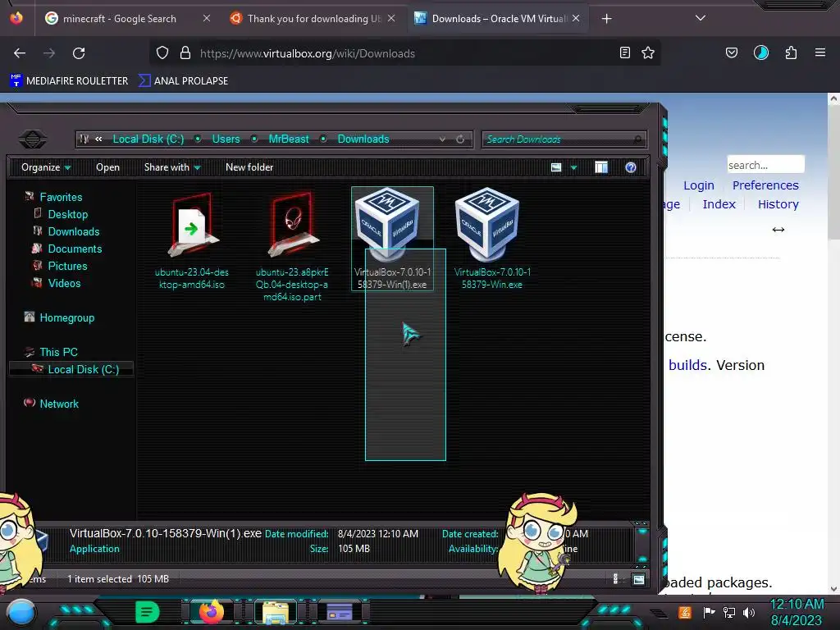
Task: Close the minecraft Google Search tab
Action: tap(206, 18)
